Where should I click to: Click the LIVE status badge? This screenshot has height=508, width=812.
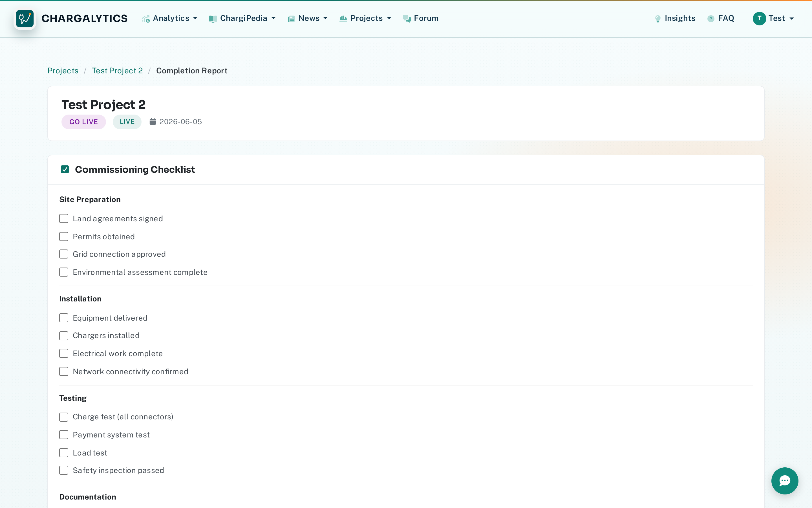(x=127, y=122)
